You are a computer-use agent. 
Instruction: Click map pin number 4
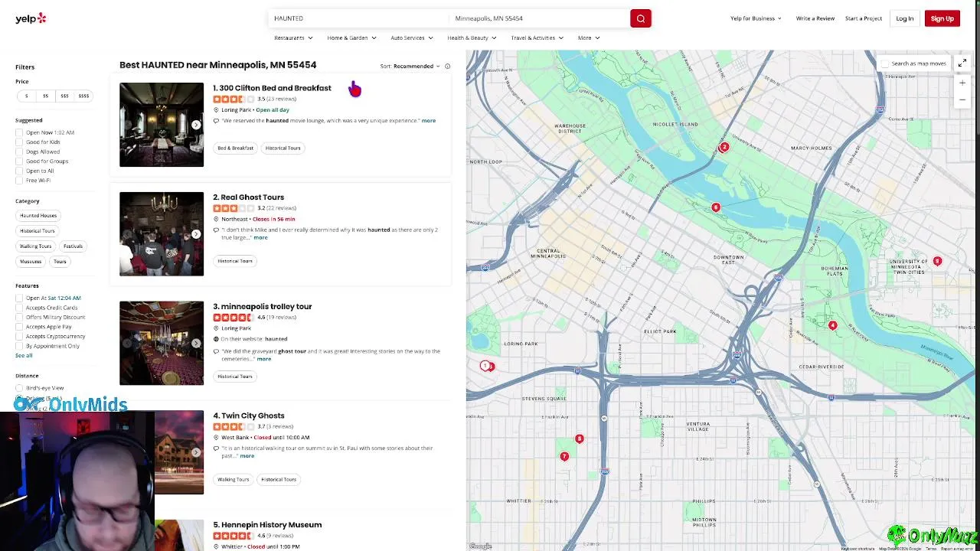click(x=832, y=325)
